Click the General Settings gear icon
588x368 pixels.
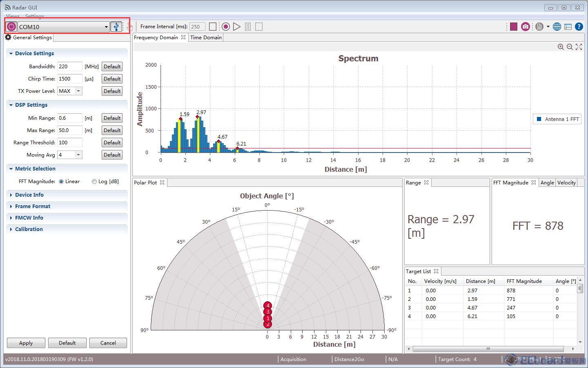(8, 37)
